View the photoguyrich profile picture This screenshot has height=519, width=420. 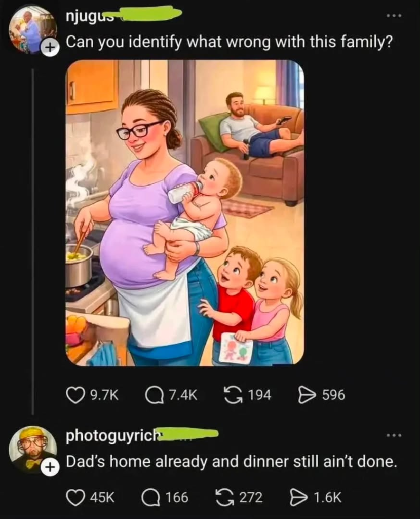click(32, 450)
